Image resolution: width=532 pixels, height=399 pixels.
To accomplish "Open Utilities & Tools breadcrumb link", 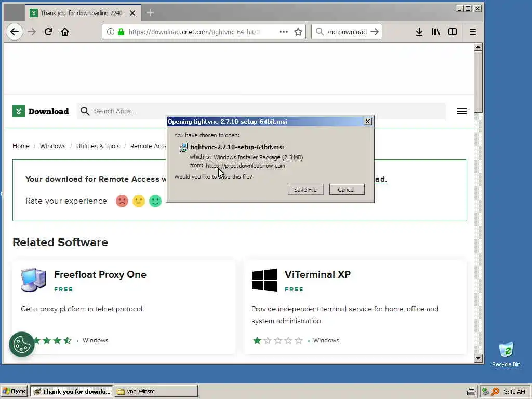I will [98, 146].
